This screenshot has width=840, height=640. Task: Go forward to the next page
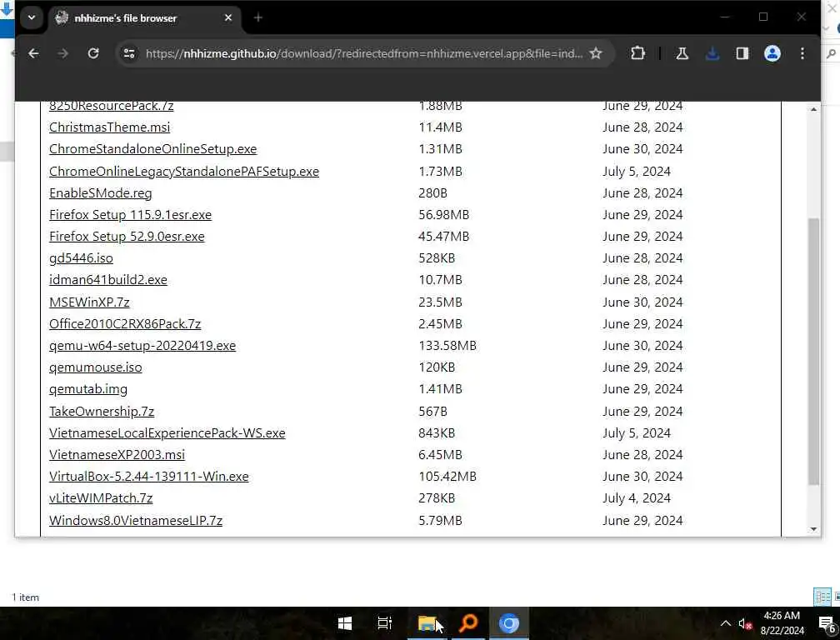tap(62, 53)
